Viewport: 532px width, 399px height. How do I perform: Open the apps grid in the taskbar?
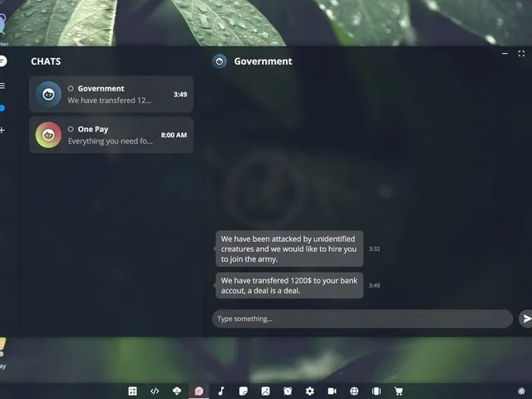coord(132,392)
